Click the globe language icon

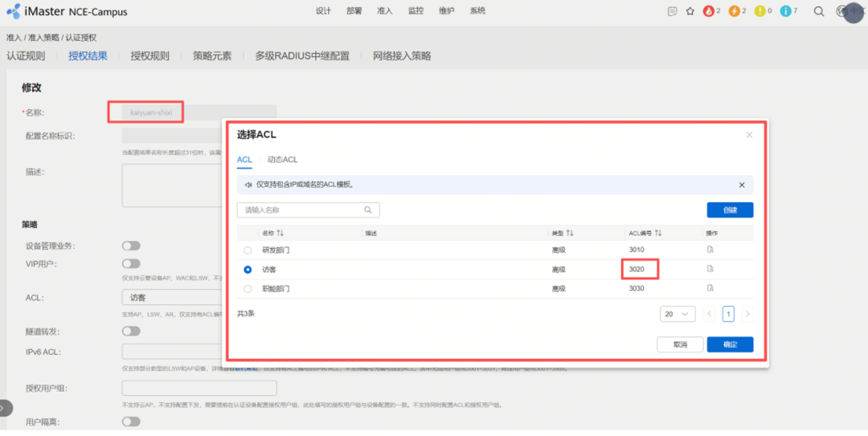[x=842, y=11]
